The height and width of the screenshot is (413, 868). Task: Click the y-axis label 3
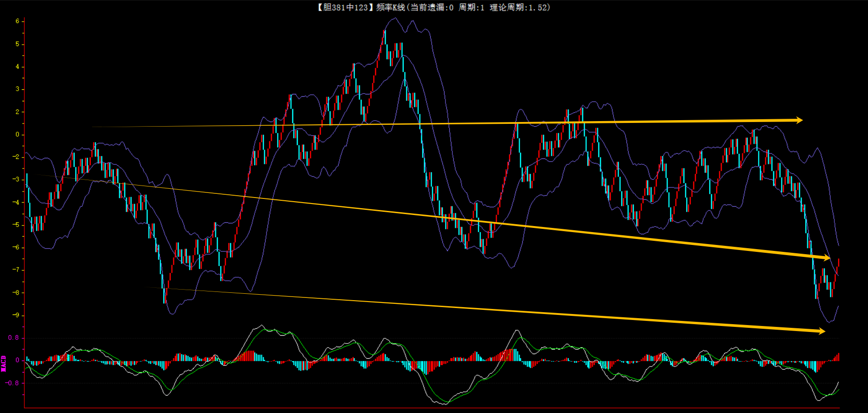pos(17,89)
